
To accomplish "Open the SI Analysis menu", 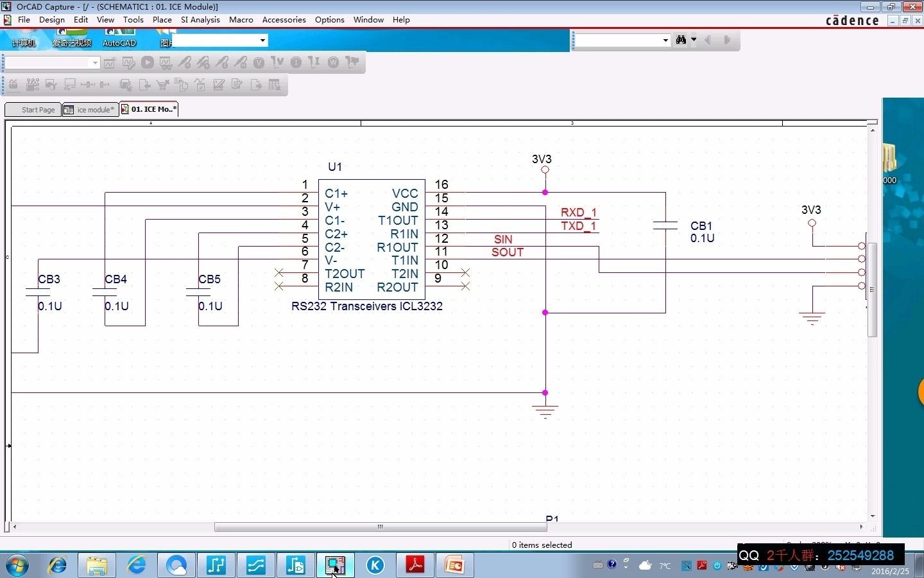I will 200,20.
